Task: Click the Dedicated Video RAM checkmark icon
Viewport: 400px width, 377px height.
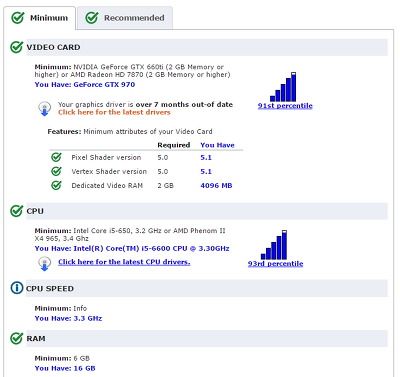Action: [x=56, y=185]
